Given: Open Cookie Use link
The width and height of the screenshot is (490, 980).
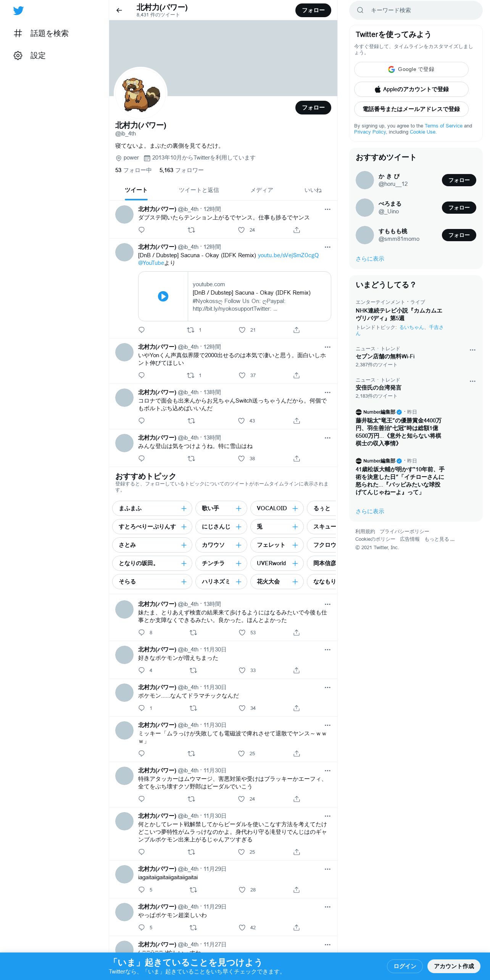Looking at the screenshot, I should tap(422, 132).
